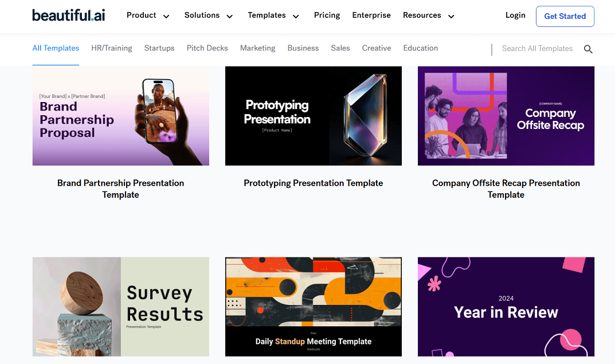This screenshot has height=364, width=615.
Task: Select the Startups tab
Action: (159, 48)
